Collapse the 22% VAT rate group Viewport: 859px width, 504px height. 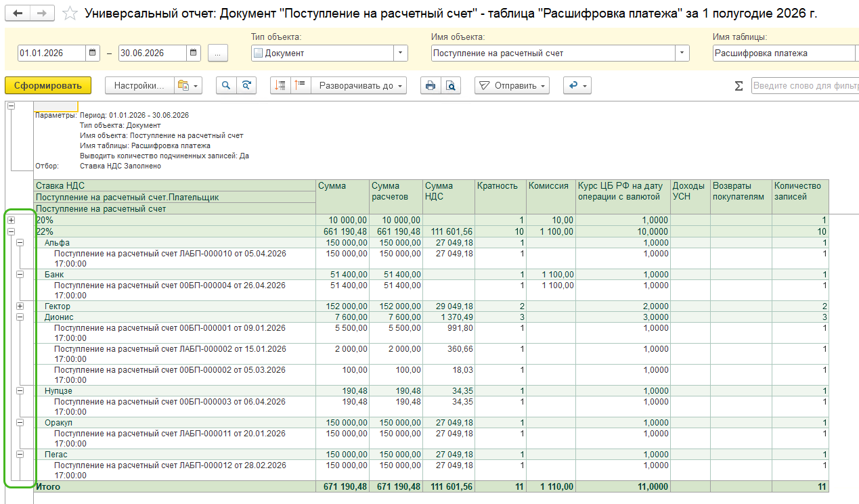point(11,231)
